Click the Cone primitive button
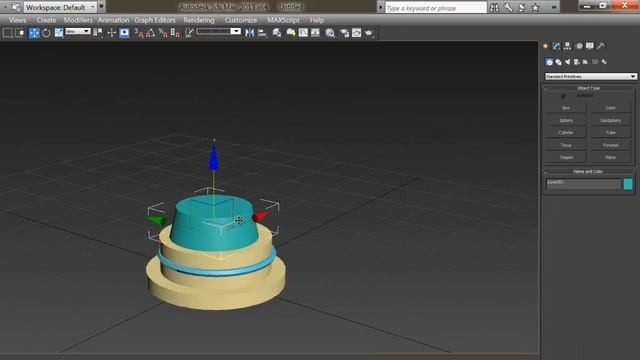The image size is (640, 360). pos(610,108)
